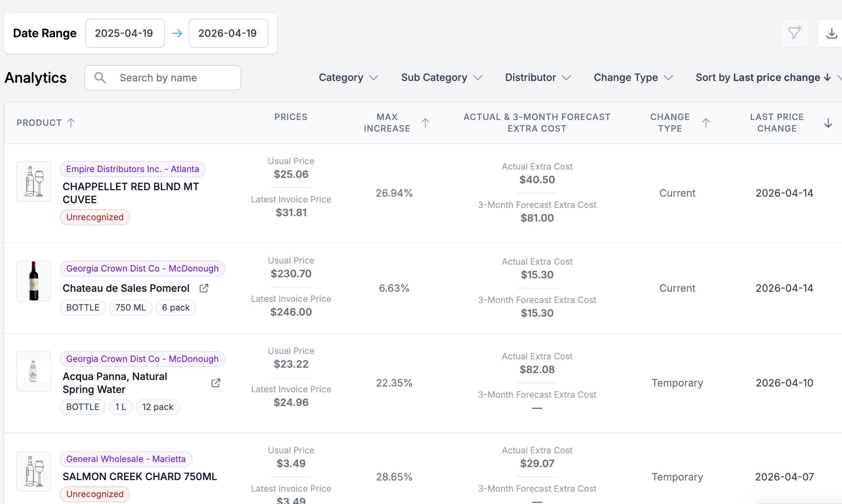Clear all active filters using the funnel icon
Viewport: 842px width, 504px height.
(794, 33)
